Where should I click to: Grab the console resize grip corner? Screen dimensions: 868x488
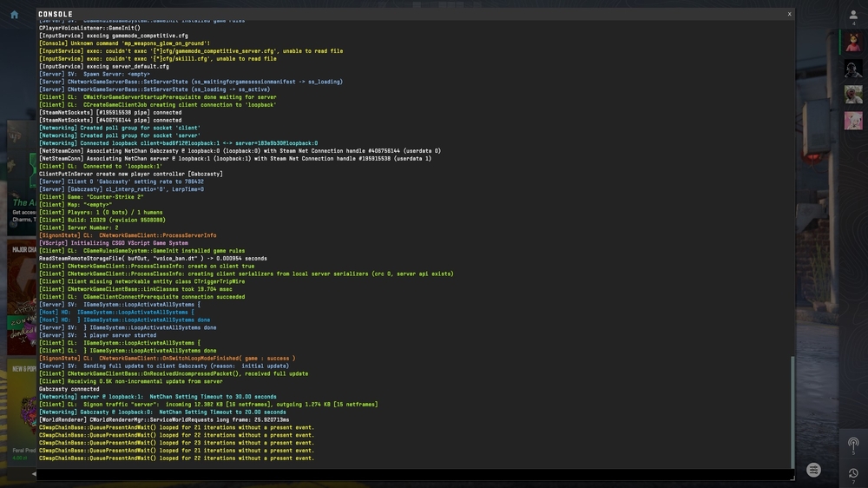792,478
